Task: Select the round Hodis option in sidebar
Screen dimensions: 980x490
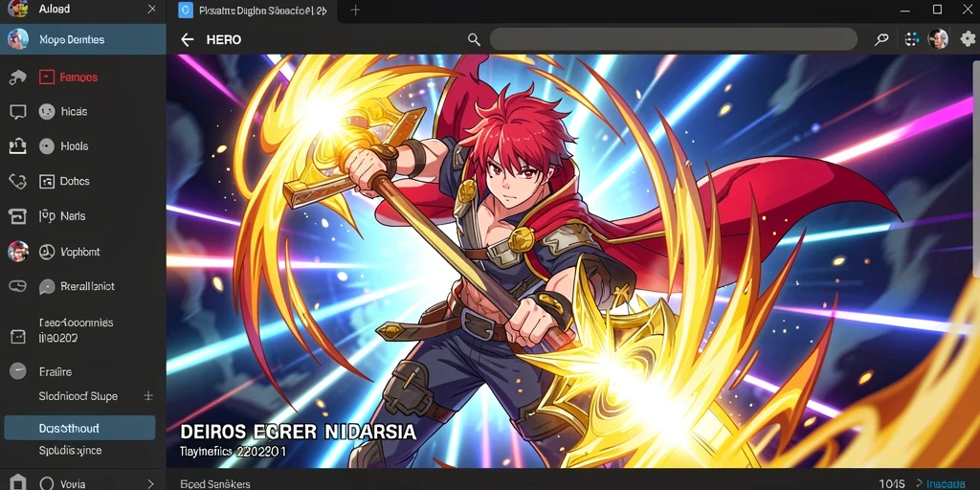Action: [47, 146]
